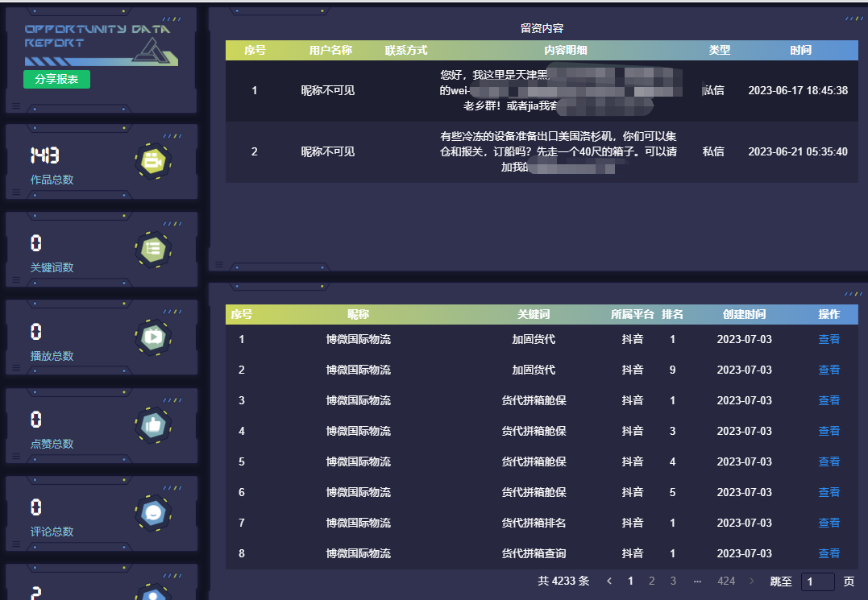Click the 播放总数 play icon
The image size is (868, 600).
tap(153, 337)
